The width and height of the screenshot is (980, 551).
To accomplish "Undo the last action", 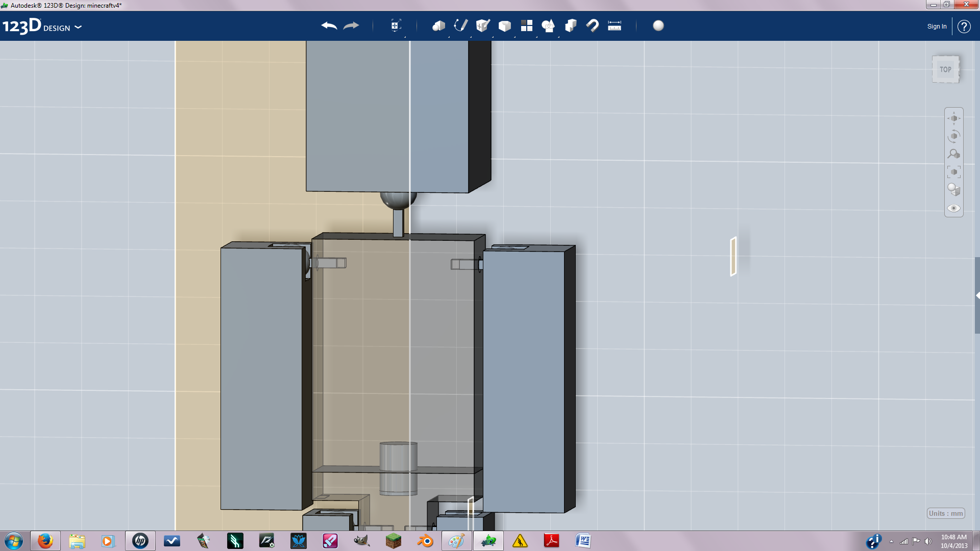I will (329, 26).
